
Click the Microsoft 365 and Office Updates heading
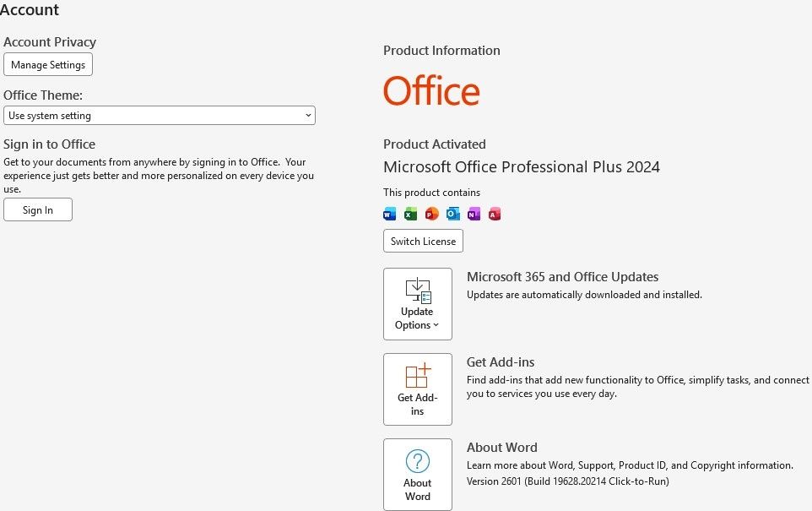coord(562,277)
